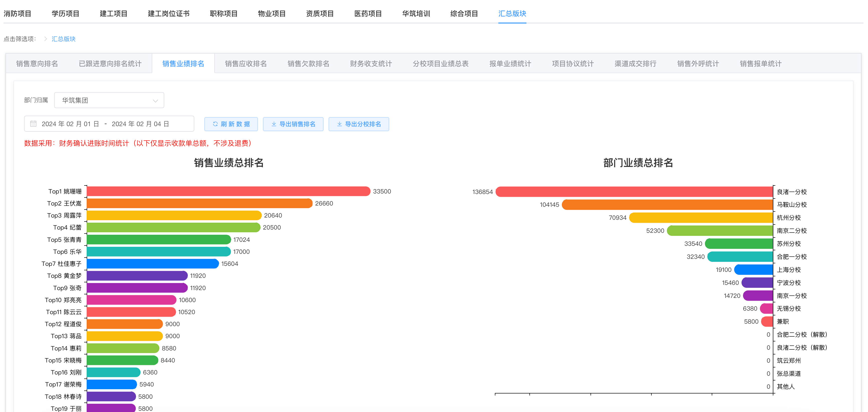Open the end date 2024年02月04日 picker
868x412 pixels.
(x=140, y=124)
